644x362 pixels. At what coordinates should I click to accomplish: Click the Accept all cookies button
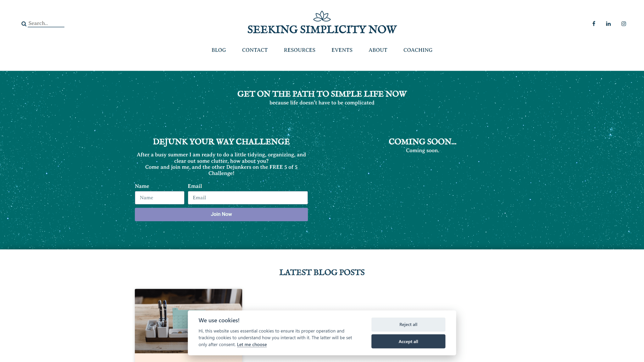pos(408,341)
